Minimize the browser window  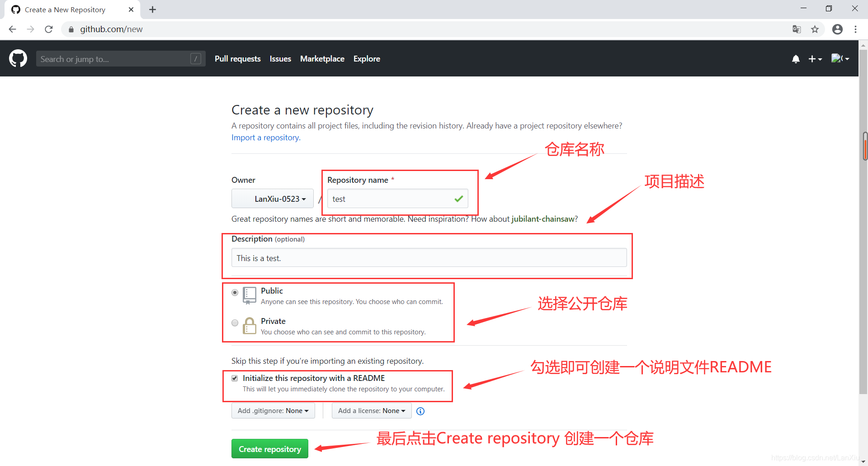tap(803, 8)
